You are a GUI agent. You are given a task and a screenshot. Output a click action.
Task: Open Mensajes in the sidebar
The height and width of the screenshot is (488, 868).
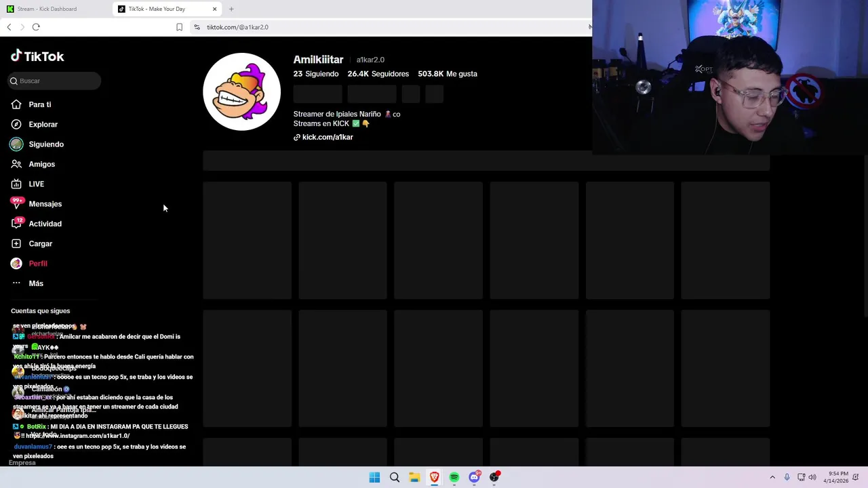pos(45,204)
